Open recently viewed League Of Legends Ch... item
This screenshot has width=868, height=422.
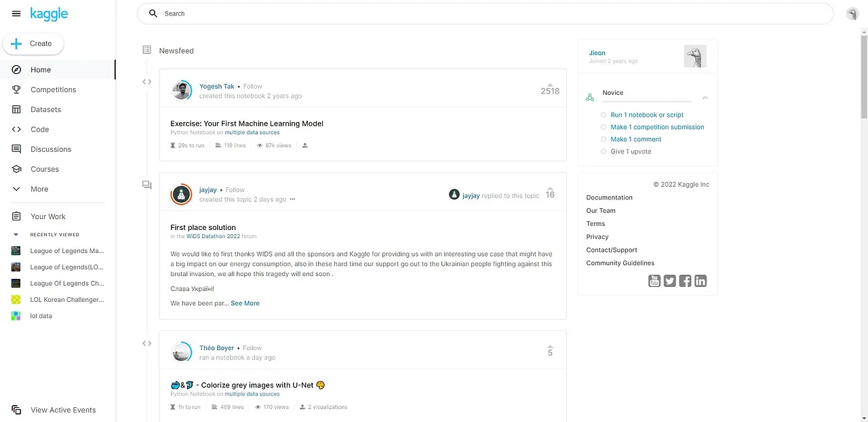pos(58,284)
